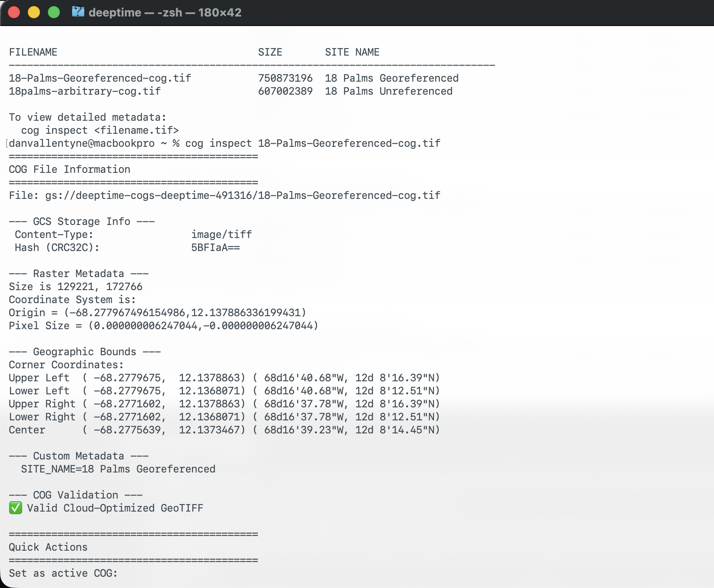
Task: Click the Origin coordinates line
Action: (157, 313)
